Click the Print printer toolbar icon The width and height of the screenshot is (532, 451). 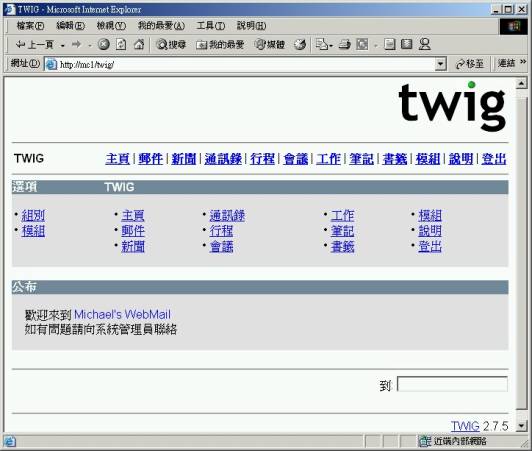344,44
